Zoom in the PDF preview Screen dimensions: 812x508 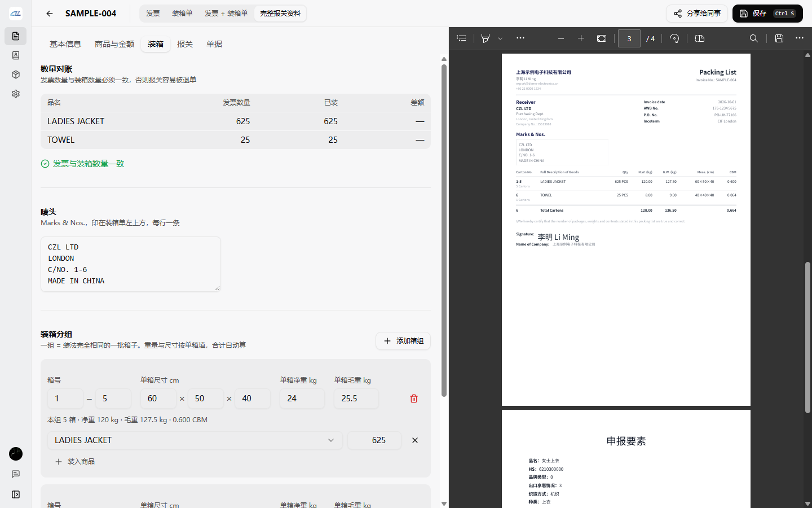[581, 38]
